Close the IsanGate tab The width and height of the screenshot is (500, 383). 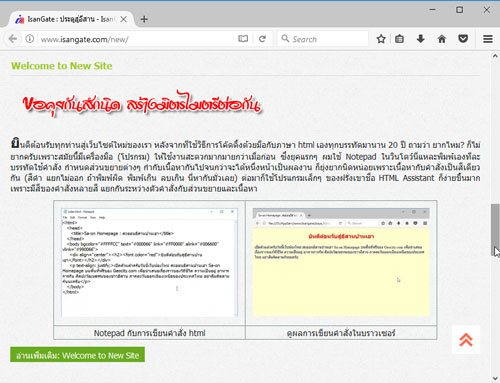pos(124,19)
